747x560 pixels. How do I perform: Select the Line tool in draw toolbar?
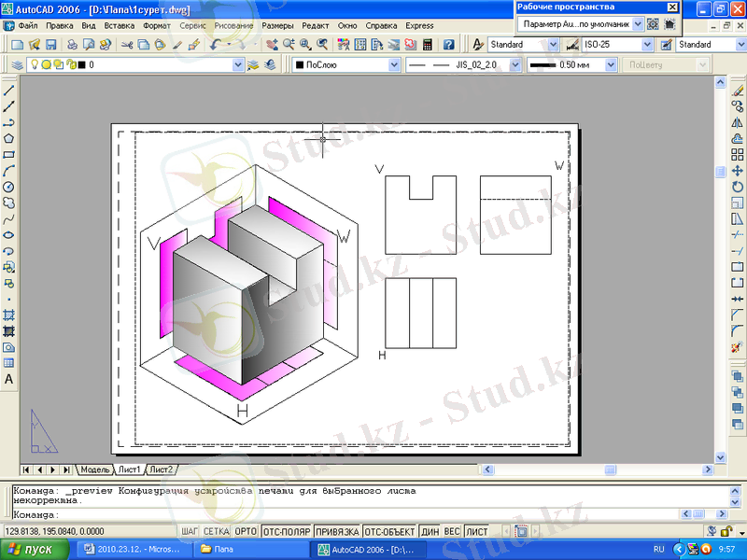point(9,91)
